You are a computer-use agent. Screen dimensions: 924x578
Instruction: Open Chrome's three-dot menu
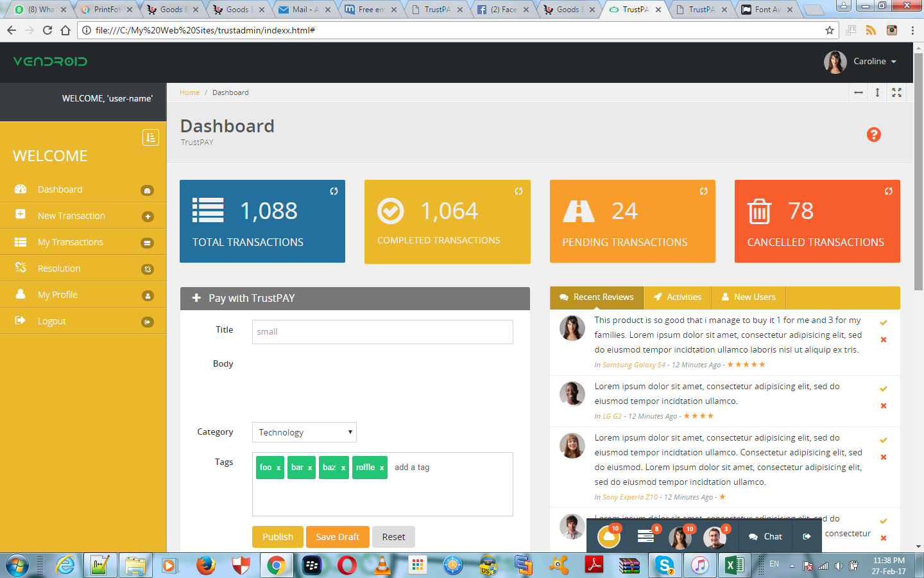pyautogui.click(x=912, y=30)
